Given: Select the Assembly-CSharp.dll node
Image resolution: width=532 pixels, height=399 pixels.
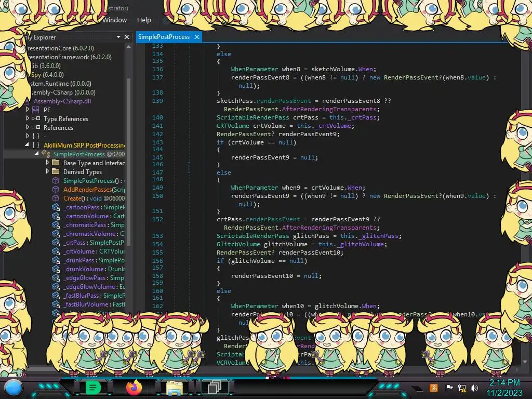Looking at the screenshot, I should coord(62,101).
